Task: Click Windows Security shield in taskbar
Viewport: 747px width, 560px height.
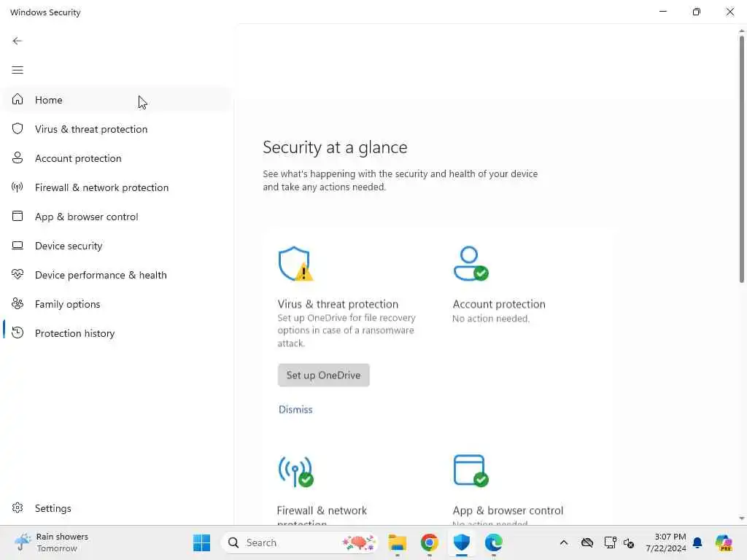Action: tap(462, 542)
